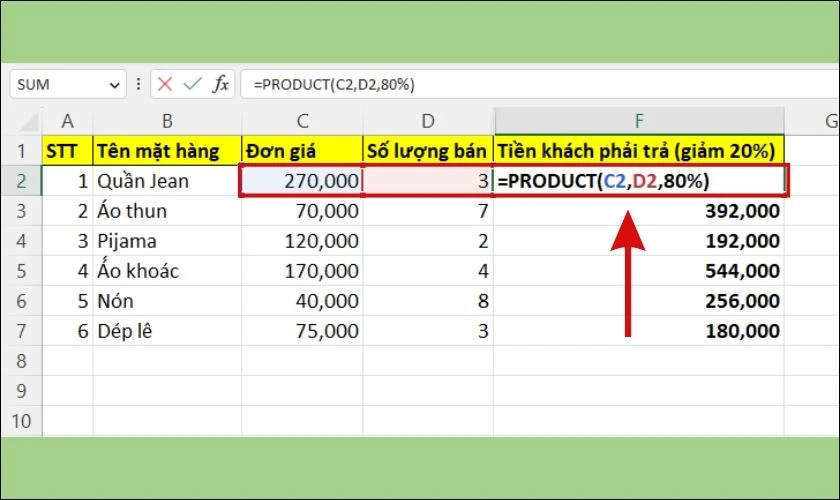Select column F header
840x500 pixels.
639,121
